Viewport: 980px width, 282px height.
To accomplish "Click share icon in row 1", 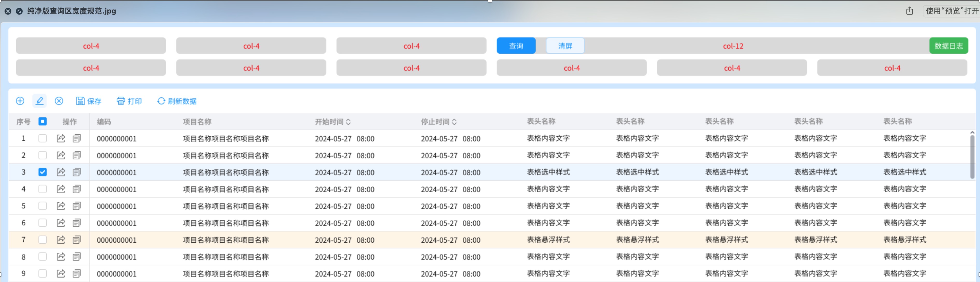I will coord(61,138).
